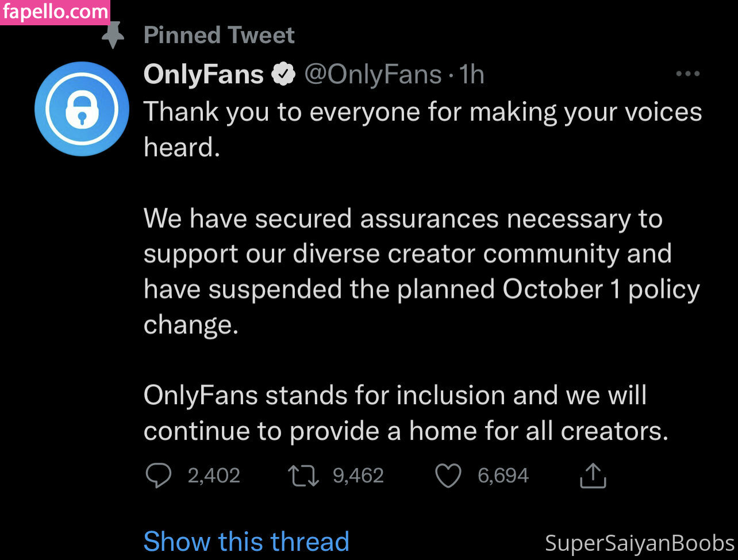Click the 6,694 likes count
The image size is (738, 560).
(503, 476)
